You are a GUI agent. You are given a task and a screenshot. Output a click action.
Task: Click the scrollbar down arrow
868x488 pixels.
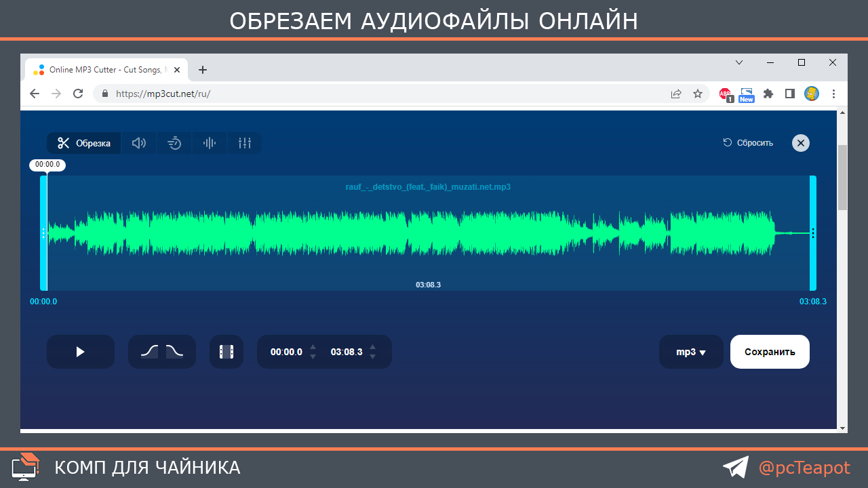(x=842, y=428)
